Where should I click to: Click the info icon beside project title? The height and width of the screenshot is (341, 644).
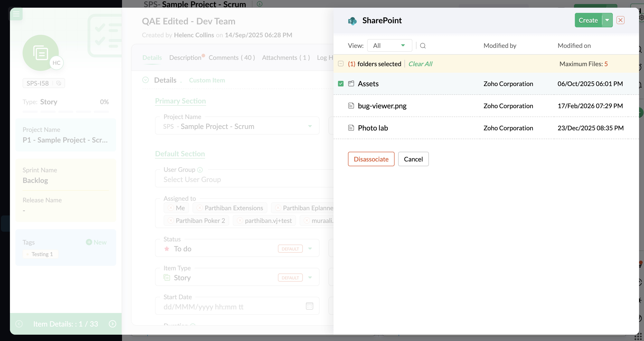point(259,4)
